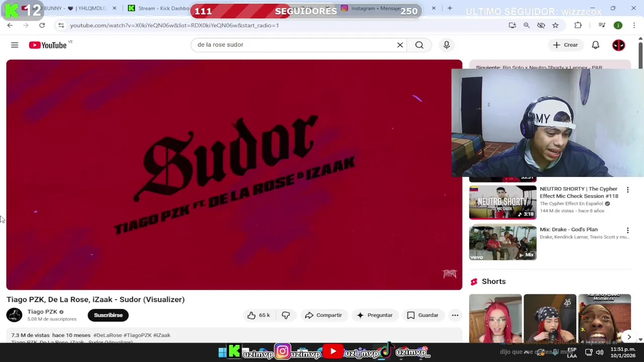Open the Kai and Xpeed Moments Short

coord(604,318)
